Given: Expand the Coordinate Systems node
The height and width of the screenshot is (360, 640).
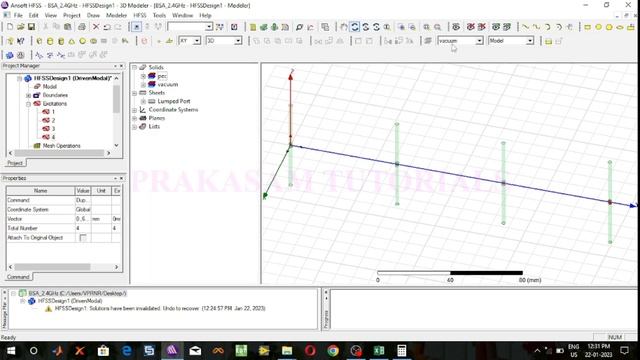Looking at the screenshot, I should pos(134,110).
